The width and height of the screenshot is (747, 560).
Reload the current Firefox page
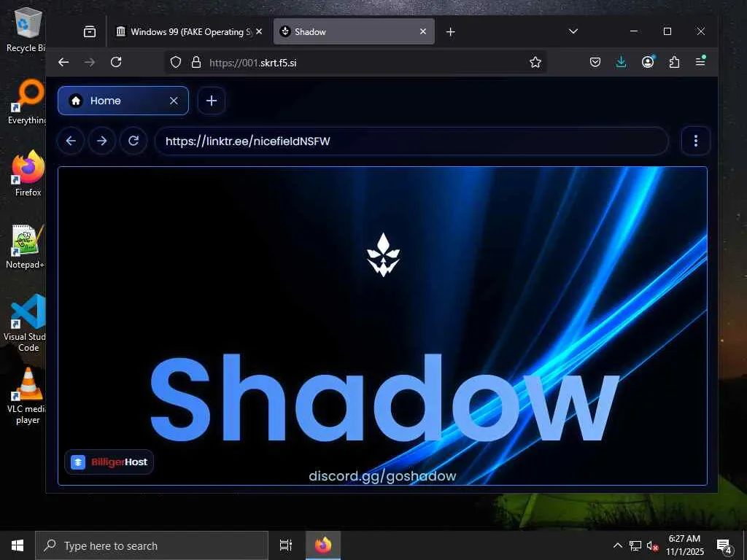coord(116,63)
